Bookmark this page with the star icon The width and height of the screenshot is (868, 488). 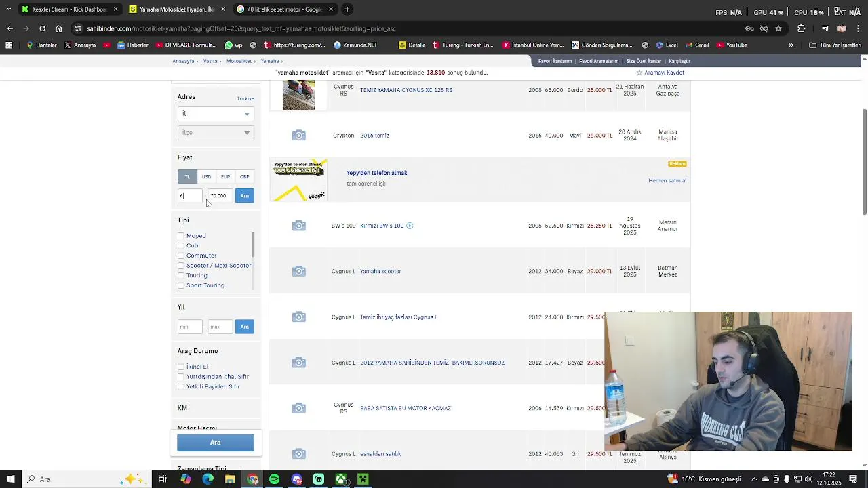click(x=778, y=28)
